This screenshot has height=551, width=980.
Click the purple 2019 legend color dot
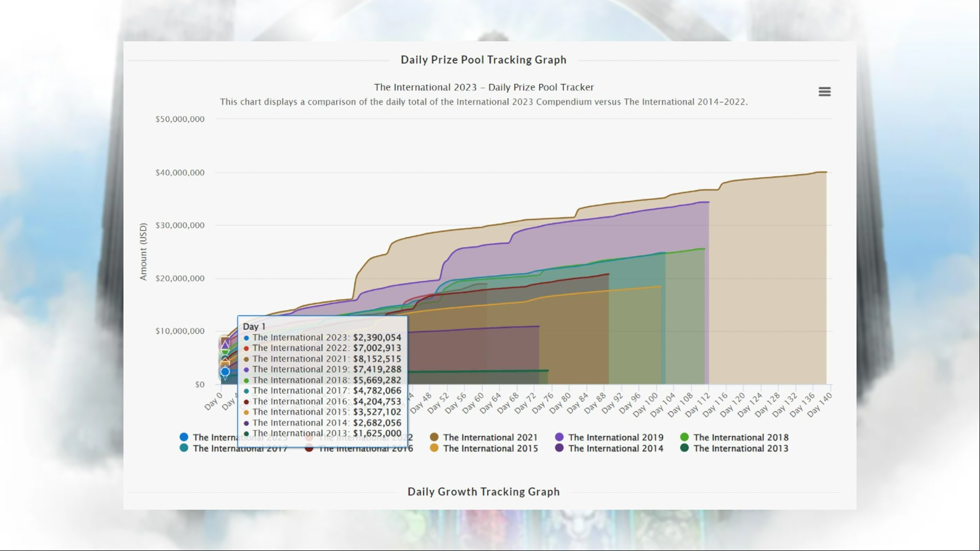coord(560,437)
